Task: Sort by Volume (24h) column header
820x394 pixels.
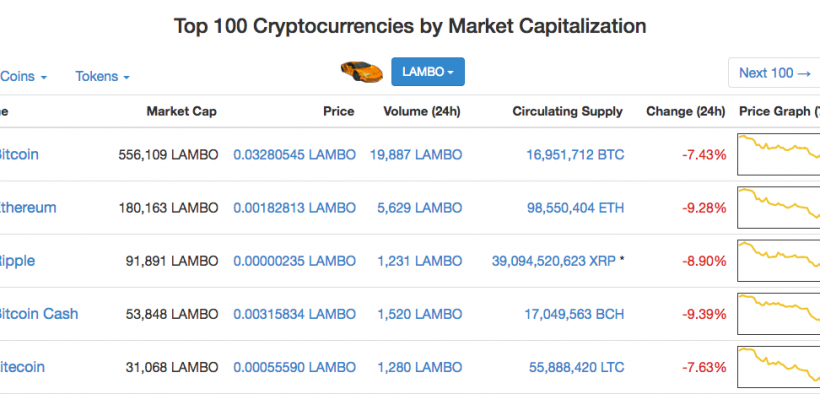Action: pyautogui.click(x=422, y=111)
